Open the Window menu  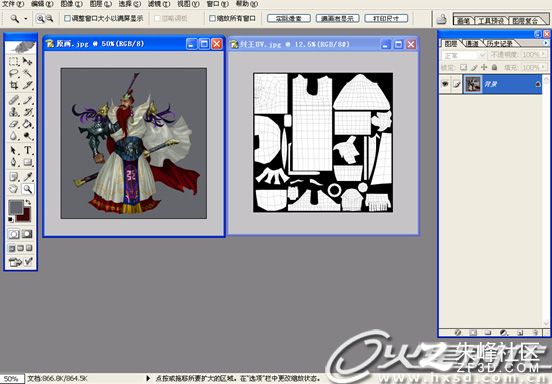coord(217,4)
